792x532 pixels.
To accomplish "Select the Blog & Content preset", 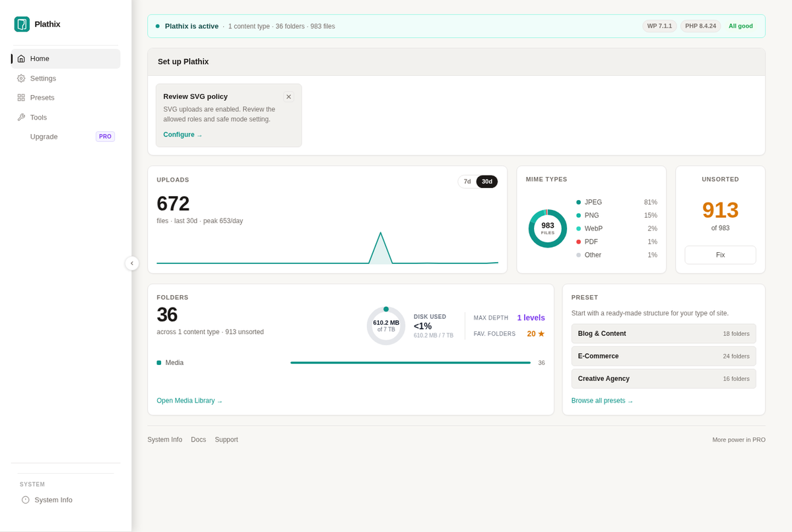I will [663, 333].
